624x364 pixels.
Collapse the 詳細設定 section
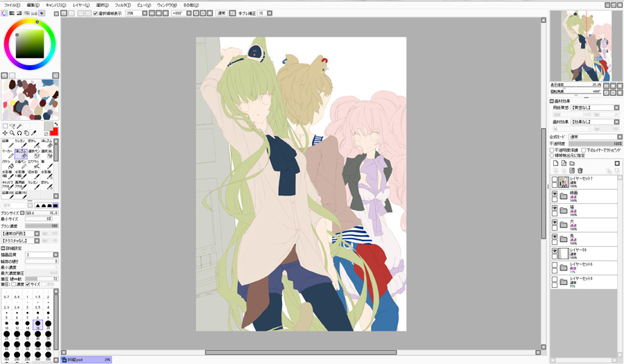point(3,248)
